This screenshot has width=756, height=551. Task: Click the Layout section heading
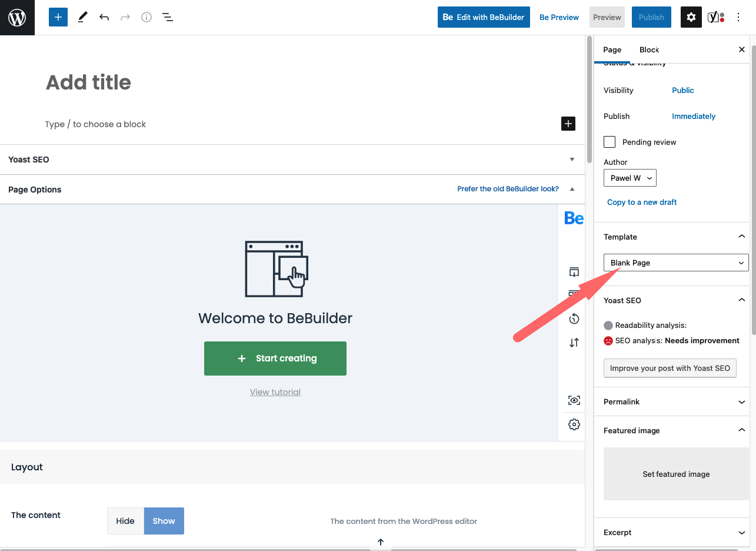tap(27, 467)
